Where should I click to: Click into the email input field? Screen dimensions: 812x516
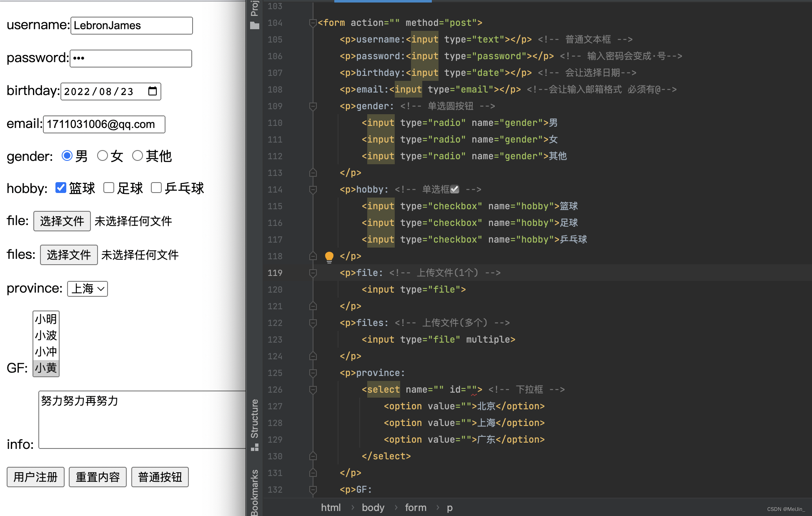tap(104, 124)
